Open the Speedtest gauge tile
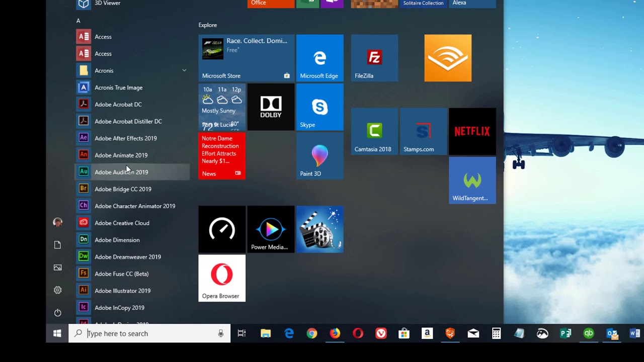The image size is (644, 362). coord(222,229)
